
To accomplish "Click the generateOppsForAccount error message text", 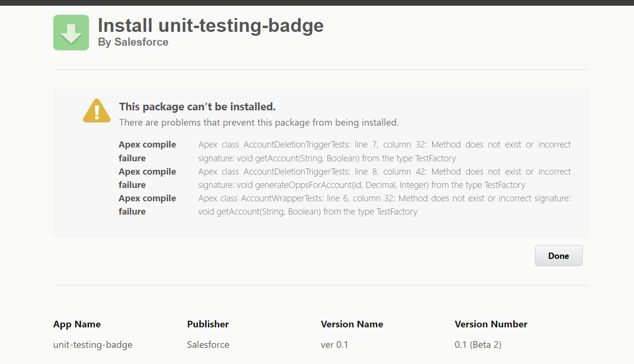I will 384,178.
